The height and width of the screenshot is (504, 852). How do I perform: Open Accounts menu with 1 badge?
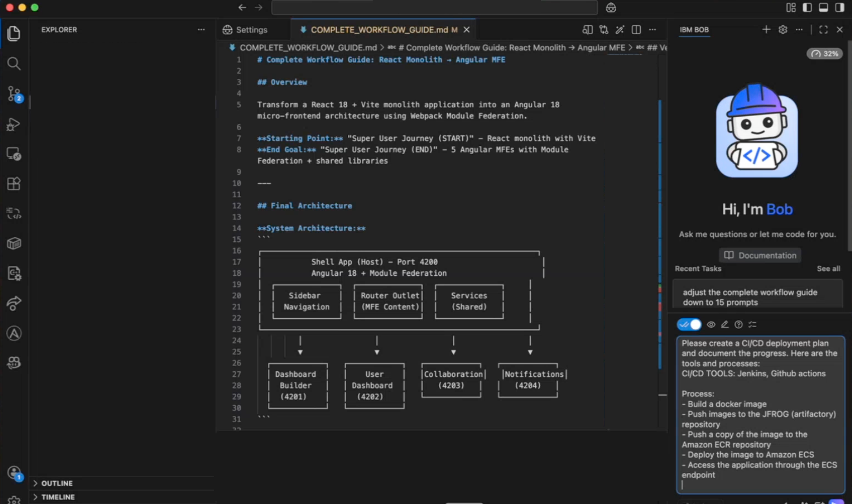(x=14, y=473)
